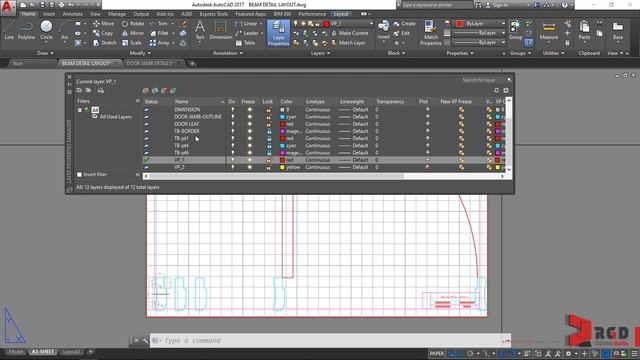Expand the Properties panel
Screen dimensions: 640x360
pos(460,53)
